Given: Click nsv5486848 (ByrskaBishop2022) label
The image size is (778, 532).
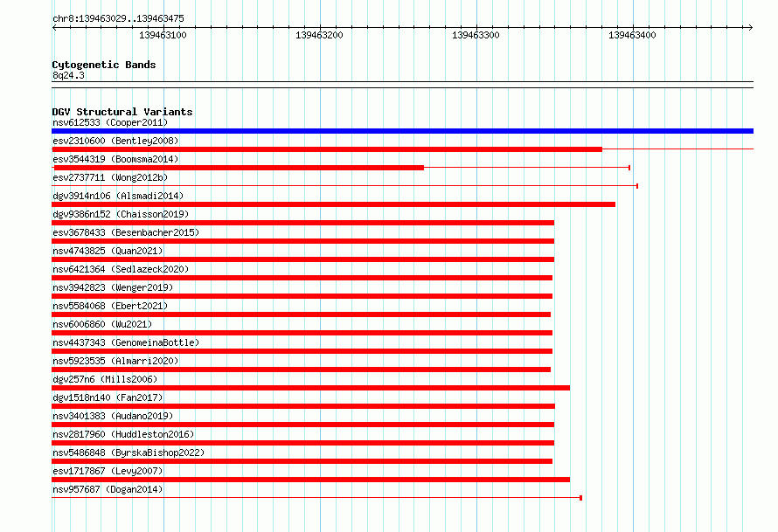Looking at the screenshot, I should [129, 453].
